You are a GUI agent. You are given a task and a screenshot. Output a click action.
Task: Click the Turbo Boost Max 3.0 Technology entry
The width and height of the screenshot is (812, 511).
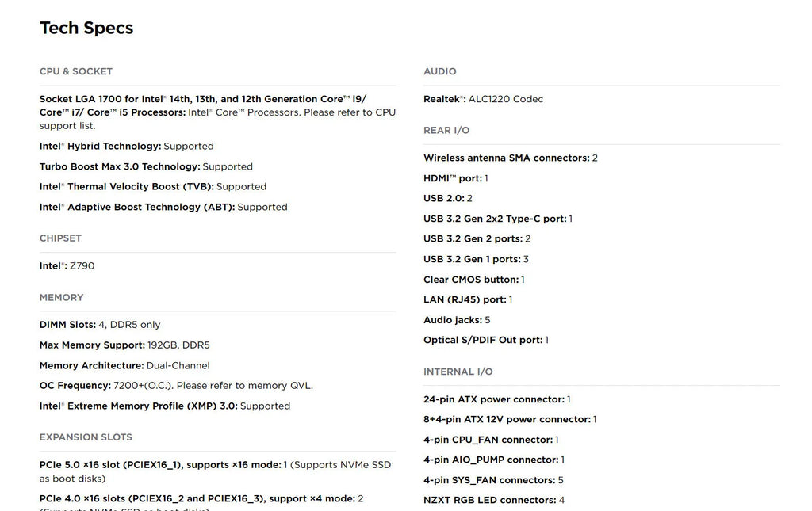pyautogui.click(x=146, y=166)
